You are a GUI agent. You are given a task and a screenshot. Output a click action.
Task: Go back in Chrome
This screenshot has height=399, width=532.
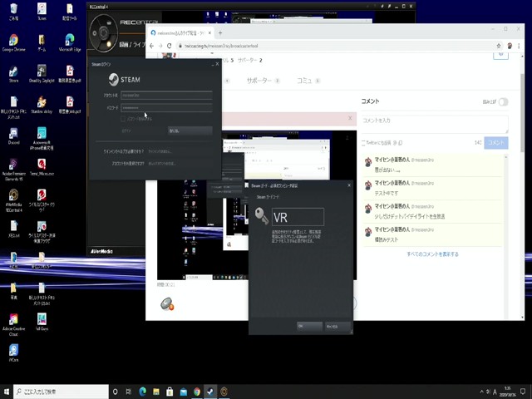(x=151, y=46)
